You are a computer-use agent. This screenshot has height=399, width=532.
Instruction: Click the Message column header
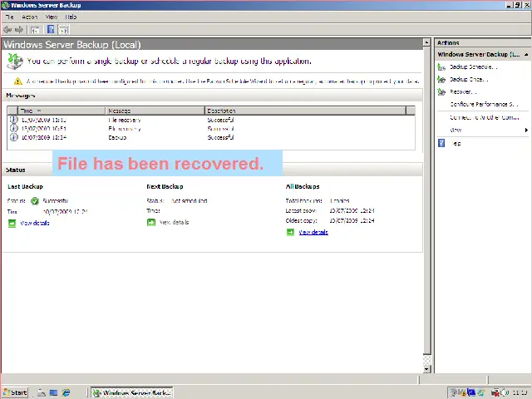[155, 111]
